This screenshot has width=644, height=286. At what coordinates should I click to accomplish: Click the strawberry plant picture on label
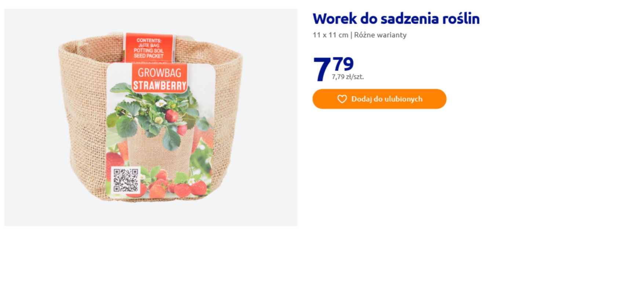[160, 121]
